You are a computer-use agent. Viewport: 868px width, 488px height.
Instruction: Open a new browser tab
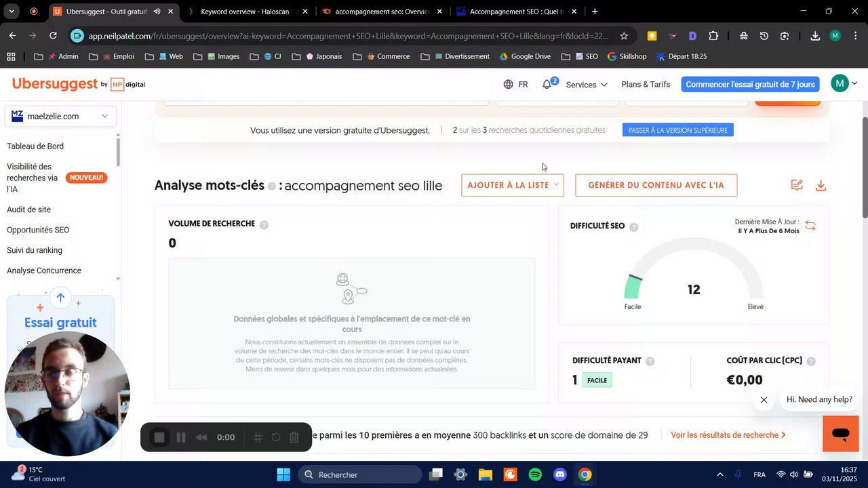pyautogui.click(x=595, y=12)
